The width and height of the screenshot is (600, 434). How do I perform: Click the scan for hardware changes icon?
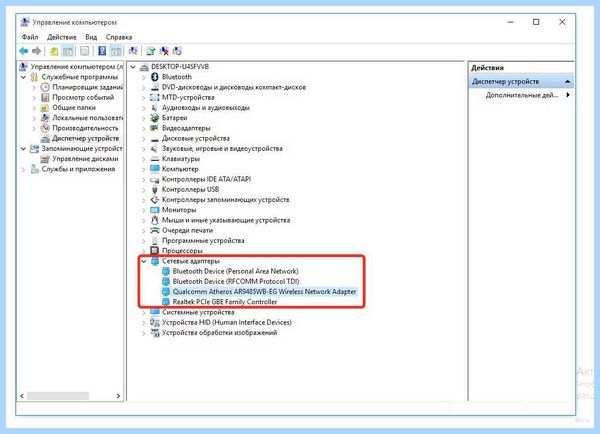pos(133,51)
